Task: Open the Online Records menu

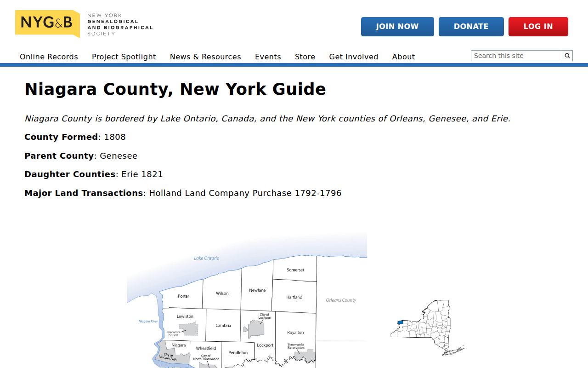Action: (49, 57)
